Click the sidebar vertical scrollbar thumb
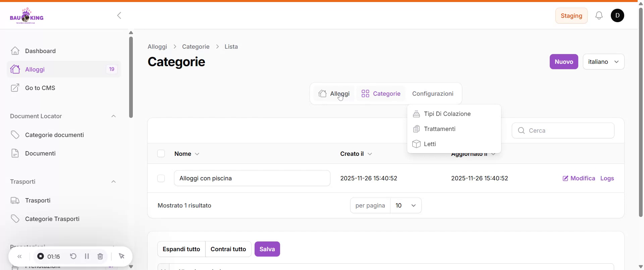 click(131, 77)
